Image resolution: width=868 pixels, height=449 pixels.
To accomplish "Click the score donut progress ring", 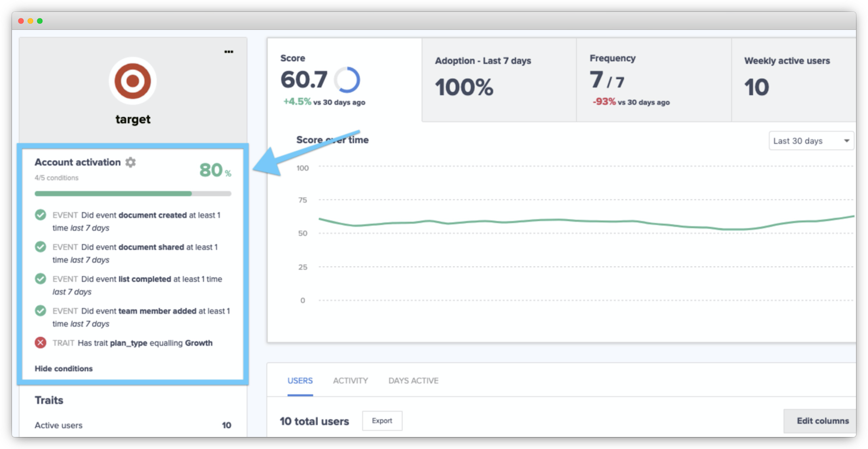I will pos(347,80).
